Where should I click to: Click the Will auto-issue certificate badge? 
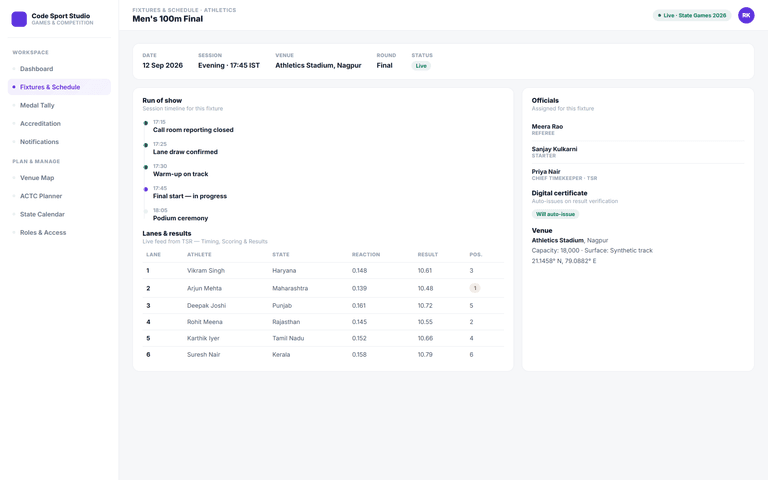click(x=555, y=214)
